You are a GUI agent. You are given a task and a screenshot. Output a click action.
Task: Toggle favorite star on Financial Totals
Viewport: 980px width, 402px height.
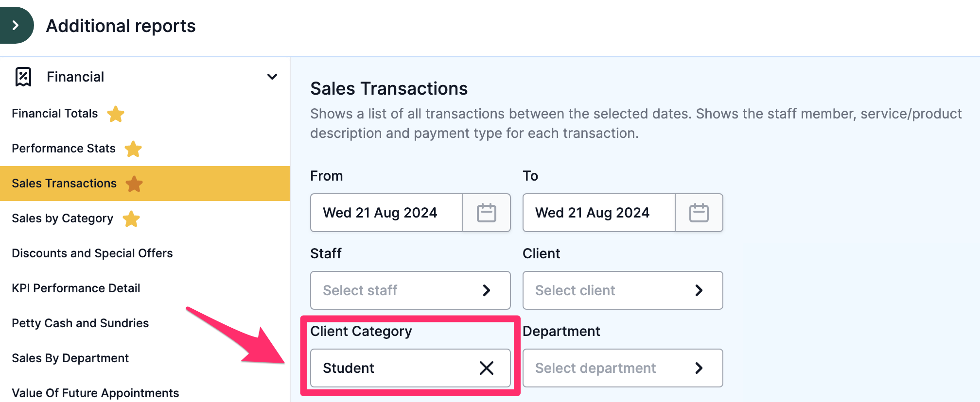coord(116,114)
